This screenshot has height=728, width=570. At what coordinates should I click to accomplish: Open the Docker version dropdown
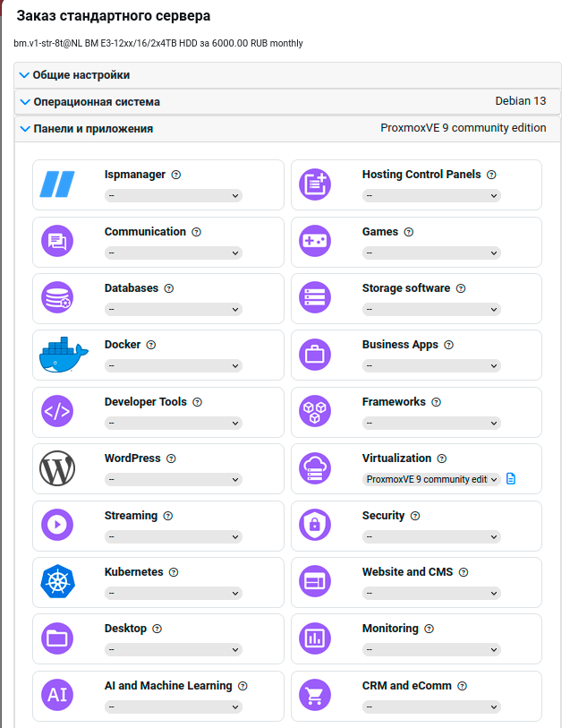[x=174, y=366]
